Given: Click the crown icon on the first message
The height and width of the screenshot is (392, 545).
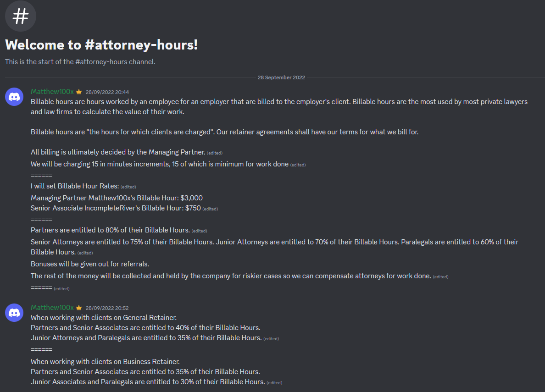Looking at the screenshot, I should pos(79,92).
